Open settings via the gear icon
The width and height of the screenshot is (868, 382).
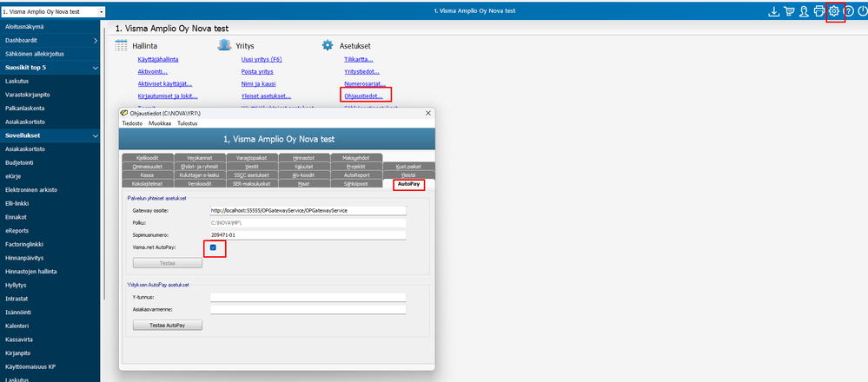(834, 11)
